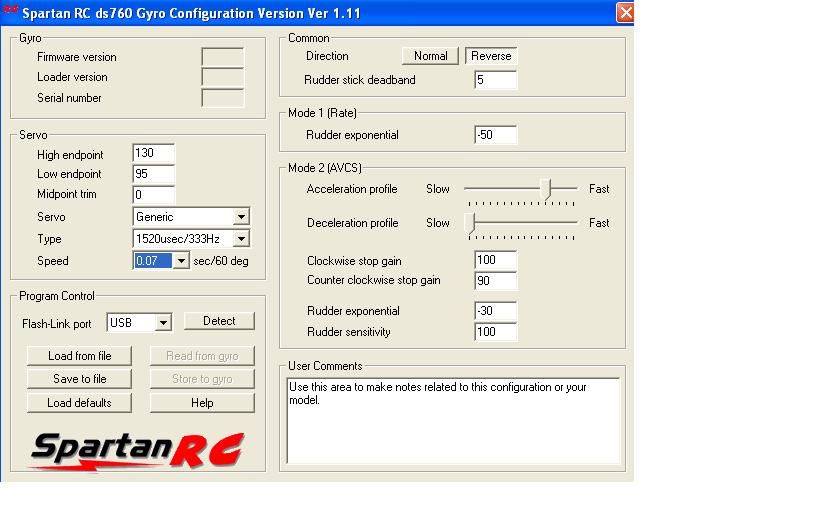This screenshot has width=840, height=525.
Task: Select the Rudder stick deadband field
Action: point(495,80)
